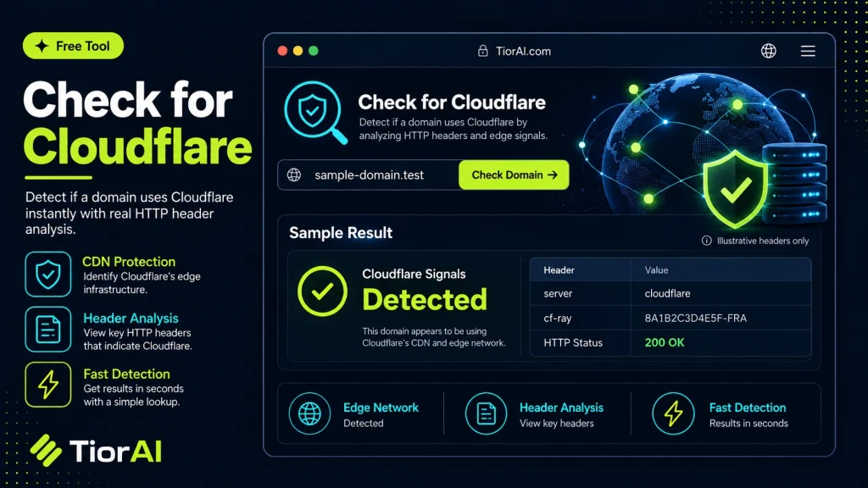Click the green shield checkmark illustration
This screenshot has width=868, height=488.
735,189
